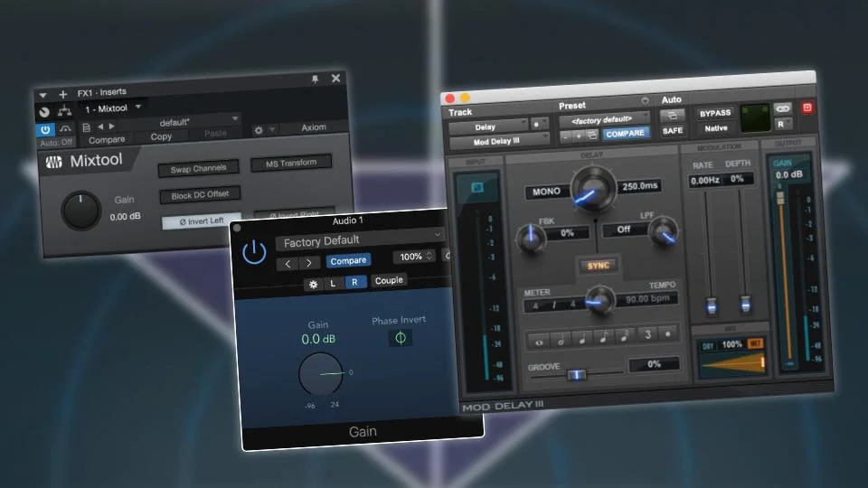The width and height of the screenshot is (868, 488).
Task: Go to previous Mixtool preset
Action: (100, 127)
